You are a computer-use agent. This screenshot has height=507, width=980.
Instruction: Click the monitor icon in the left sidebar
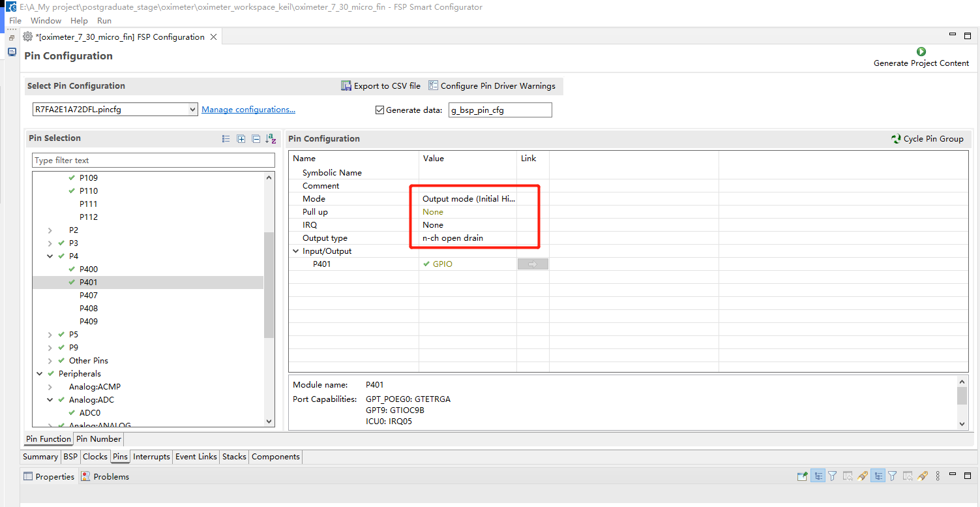tap(11, 52)
